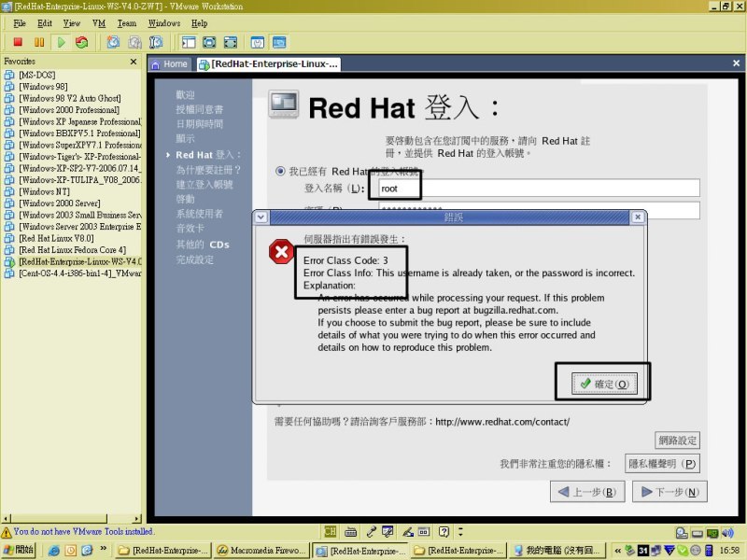Image resolution: width=747 pixels, height=560 pixels.
Task: Expand hidden tray icons chevron
Action: (617, 551)
